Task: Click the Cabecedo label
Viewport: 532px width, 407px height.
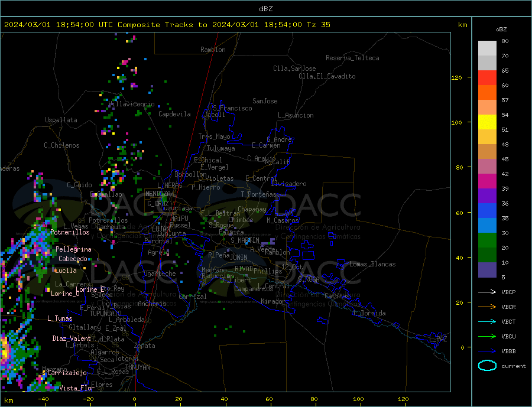Action: 73,259
